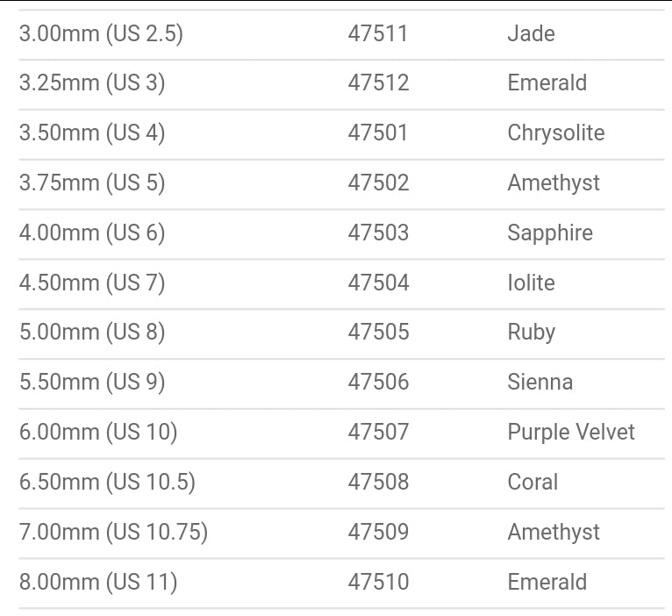Select the 3.25mm (US 3) size

pyautogui.click(x=92, y=83)
